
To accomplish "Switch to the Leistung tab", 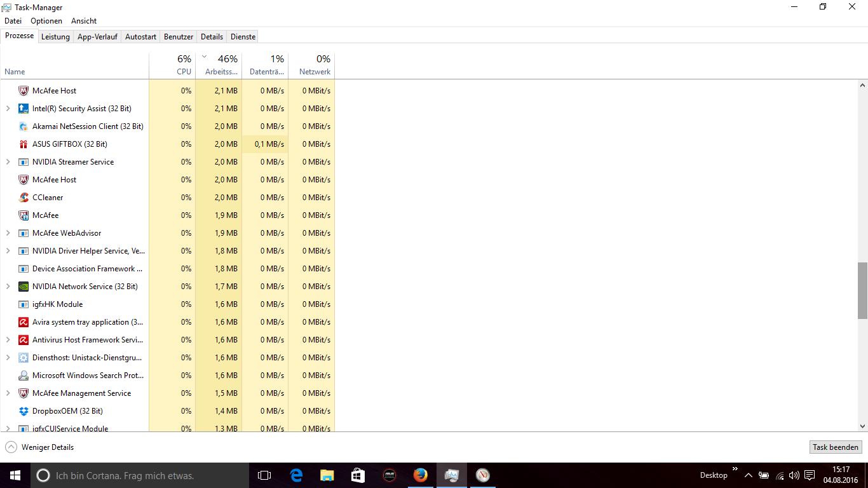I will [x=55, y=37].
